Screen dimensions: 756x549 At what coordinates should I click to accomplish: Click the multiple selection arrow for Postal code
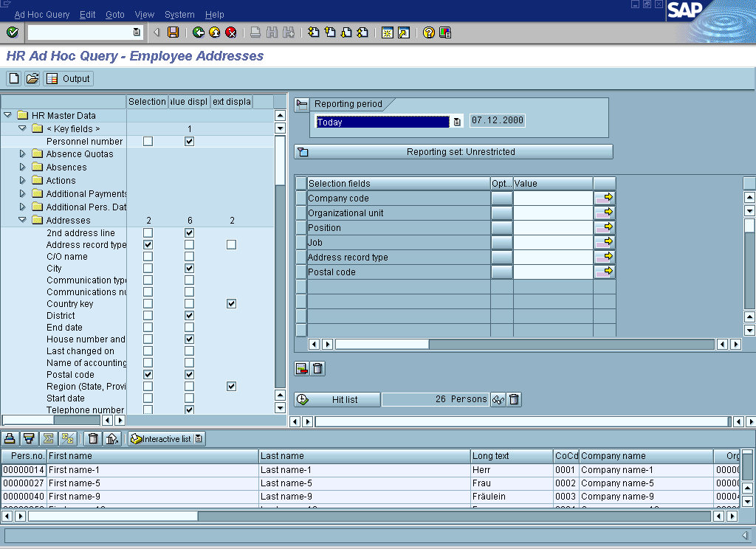click(604, 272)
